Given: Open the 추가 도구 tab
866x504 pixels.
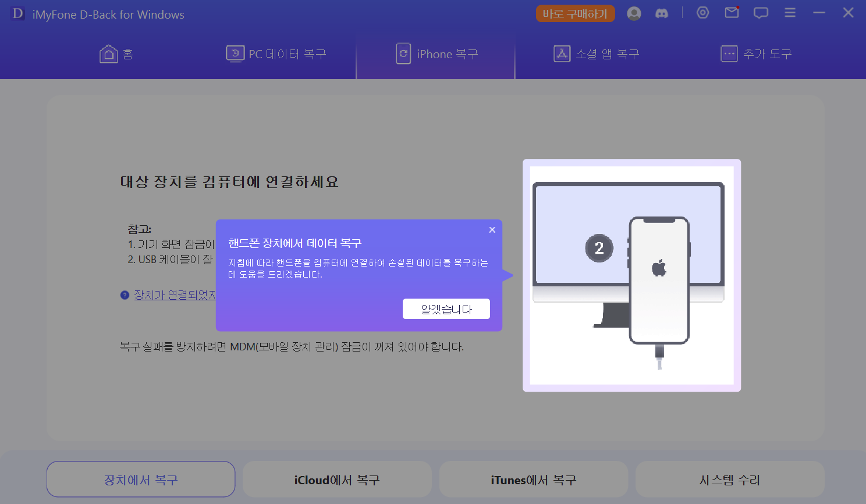Looking at the screenshot, I should coord(757,54).
